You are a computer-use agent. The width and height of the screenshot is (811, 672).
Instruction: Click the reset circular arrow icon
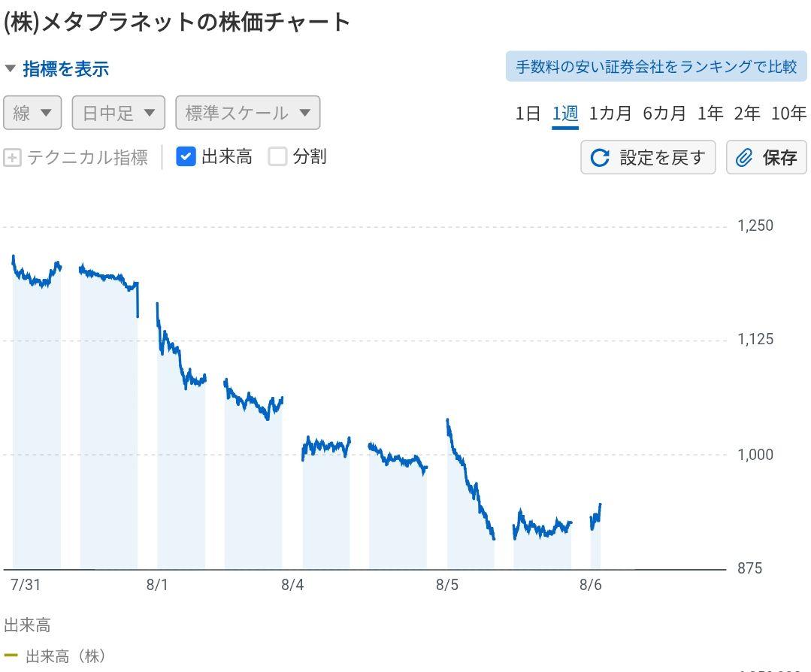(600, 158)
